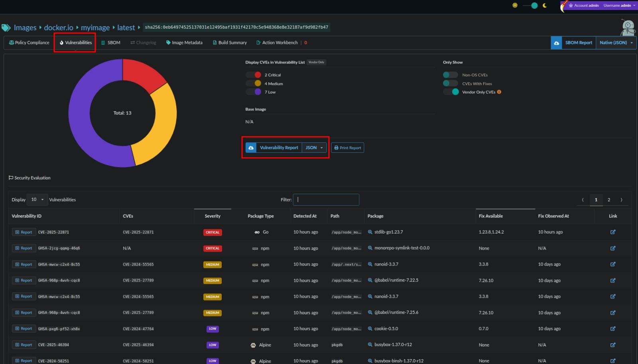Enable the Non-OS CVEs toggle
The height and width of the screenshot is (364, 638).
[x=450, y=75]
